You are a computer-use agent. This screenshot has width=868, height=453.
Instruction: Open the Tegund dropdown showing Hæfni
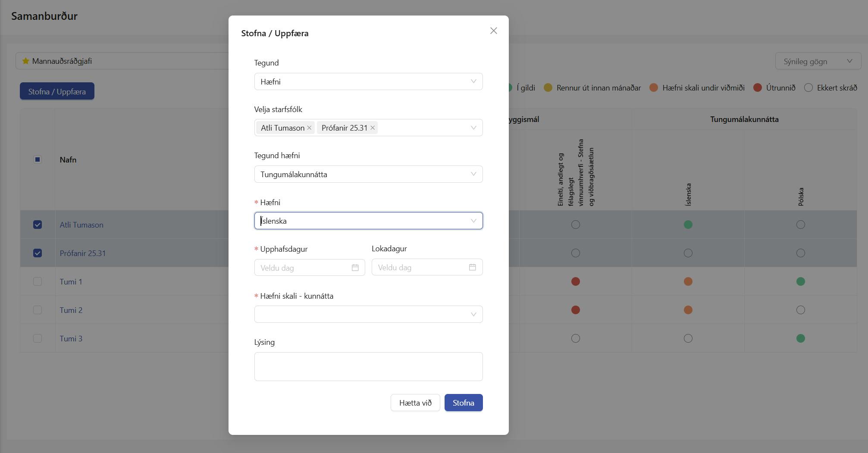pos(368,81)
